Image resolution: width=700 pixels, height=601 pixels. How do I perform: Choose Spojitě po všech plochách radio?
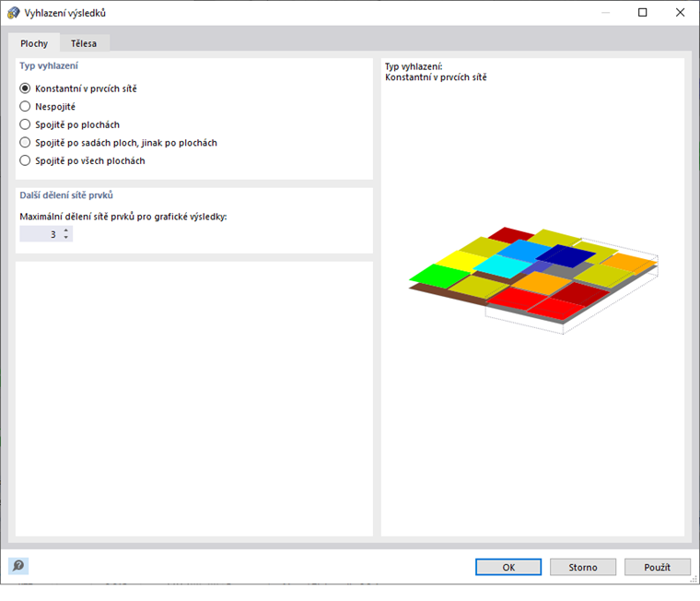(x=25, y=160)
